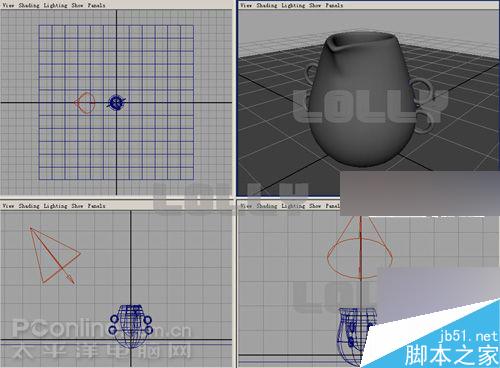The height and width of the screenshot is (368, 500).
Task: Open Show menu in perspective jug panel
Action: tap(315, 5)
